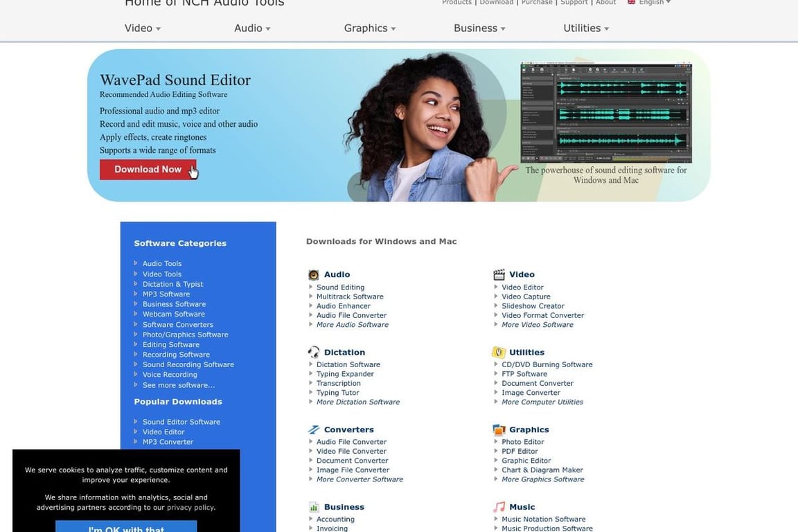
Task: Click the Graphics category icon
Action: 499,429
